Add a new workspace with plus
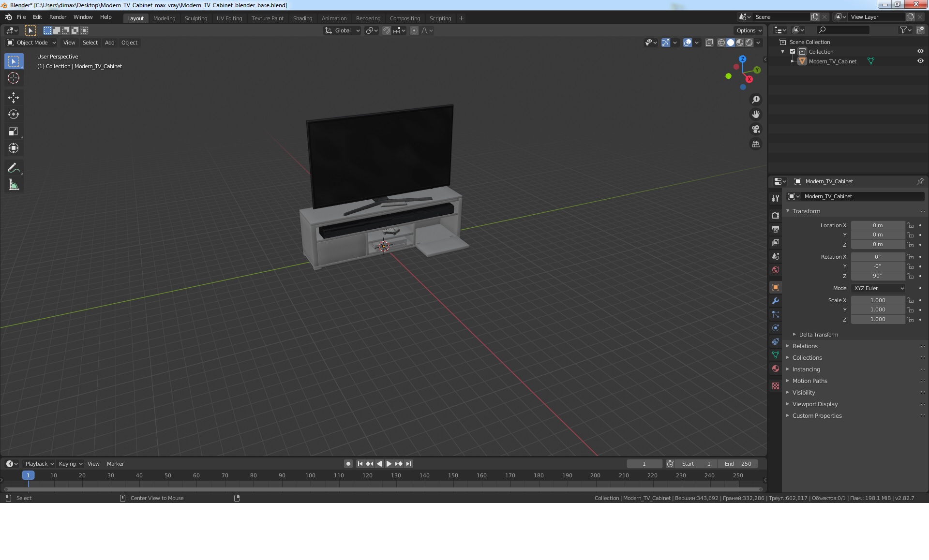This screenshot has width=929, height=560. 461,18
